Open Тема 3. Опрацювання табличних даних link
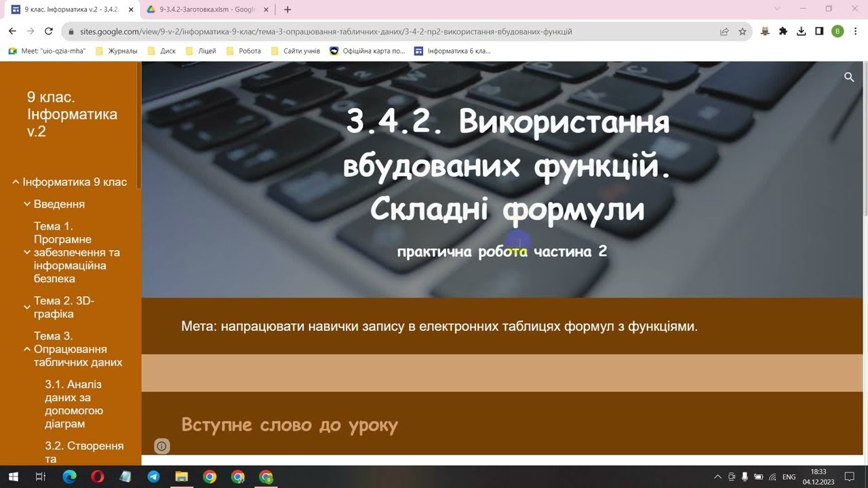This screenshot has height=488, width=868. click(78, 349)
